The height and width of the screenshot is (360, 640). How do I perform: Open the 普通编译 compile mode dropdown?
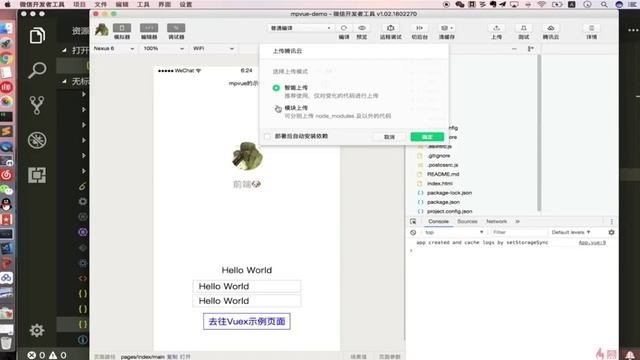[x=300, y=28]
